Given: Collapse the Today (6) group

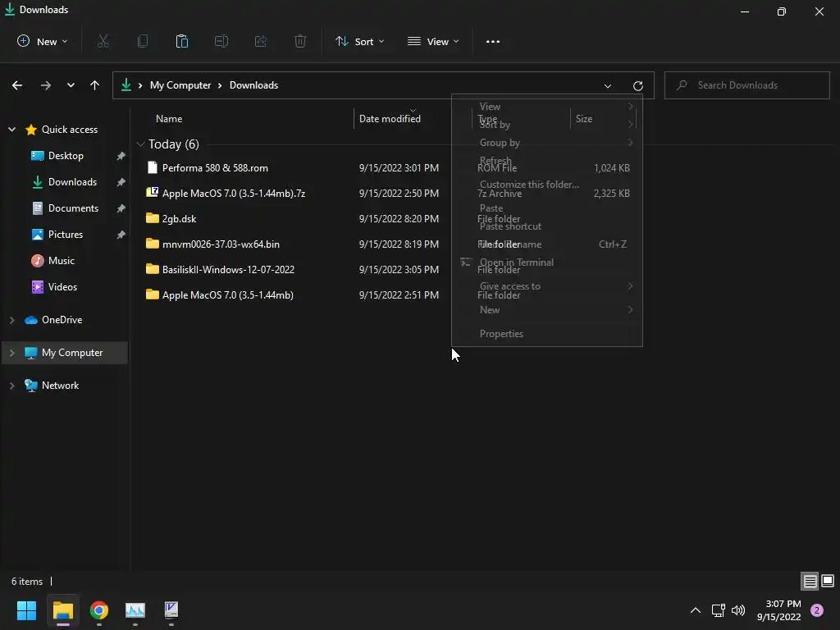Looking at the screenshot, I should (140, 144).
